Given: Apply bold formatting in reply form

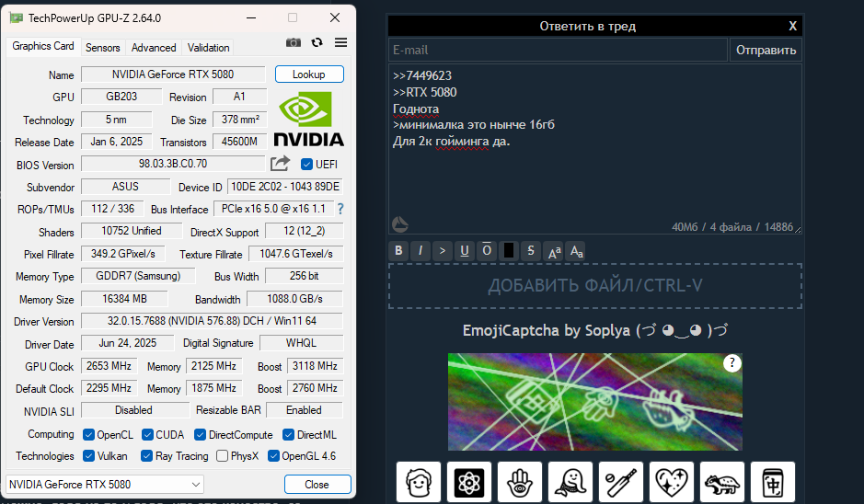Looking at the screenshot, I should pyautogui.click(x=398, y=251).
